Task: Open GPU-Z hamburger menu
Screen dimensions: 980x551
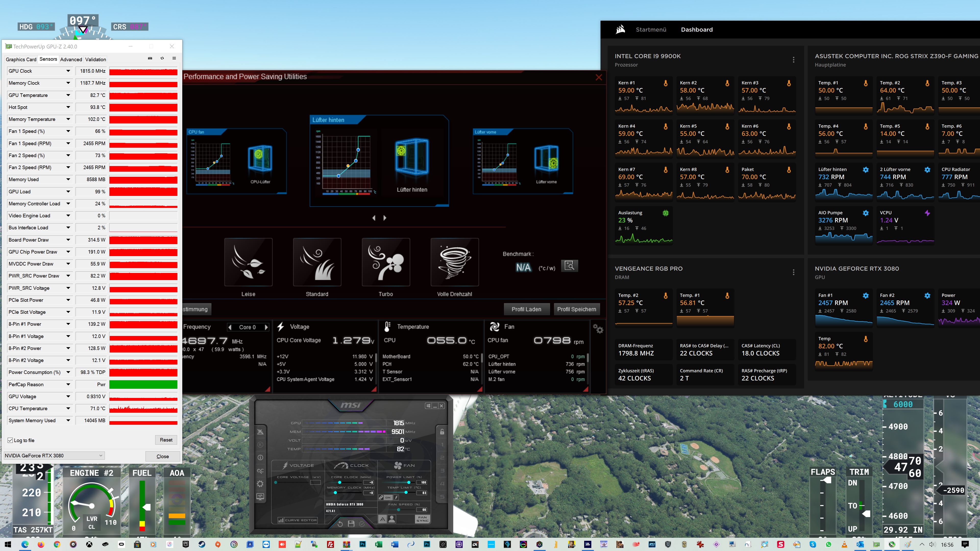Action: [174, 58]
